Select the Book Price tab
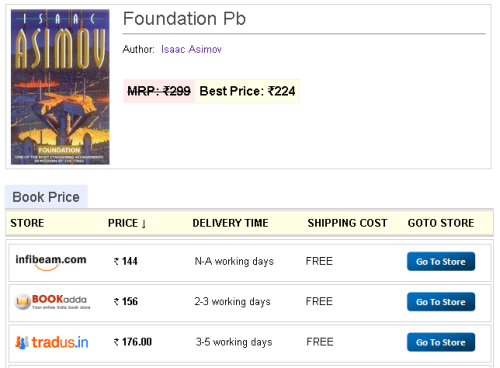This screenshot has height=368, width=500. point(46,197)
